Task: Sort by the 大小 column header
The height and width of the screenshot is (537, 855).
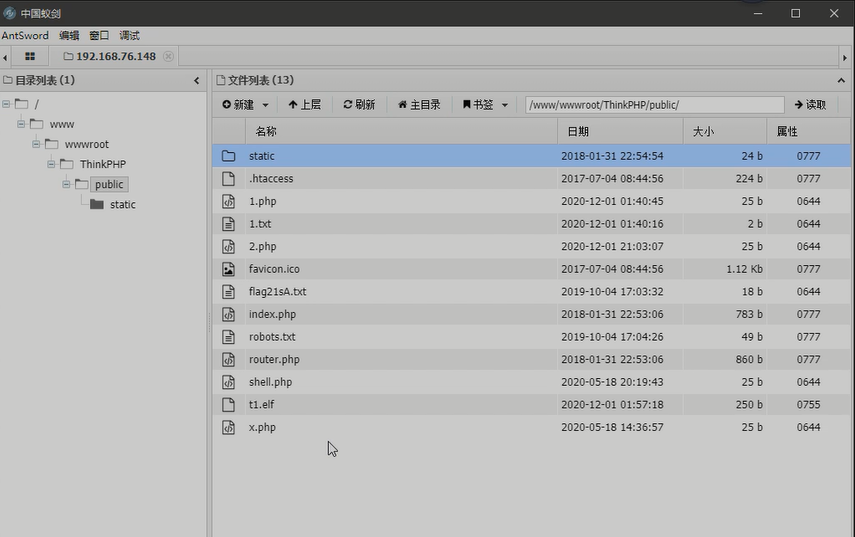Action: point(725,131)
